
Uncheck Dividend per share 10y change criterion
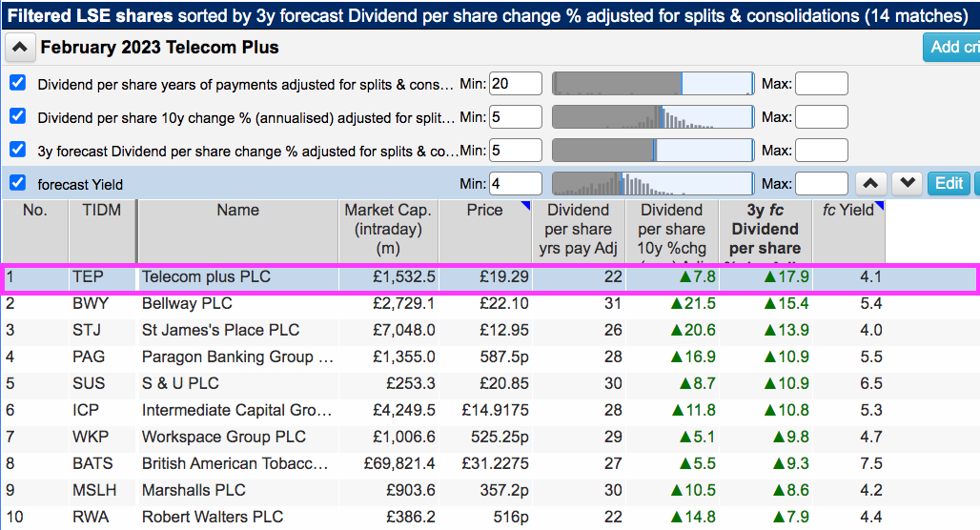(17, 116)
